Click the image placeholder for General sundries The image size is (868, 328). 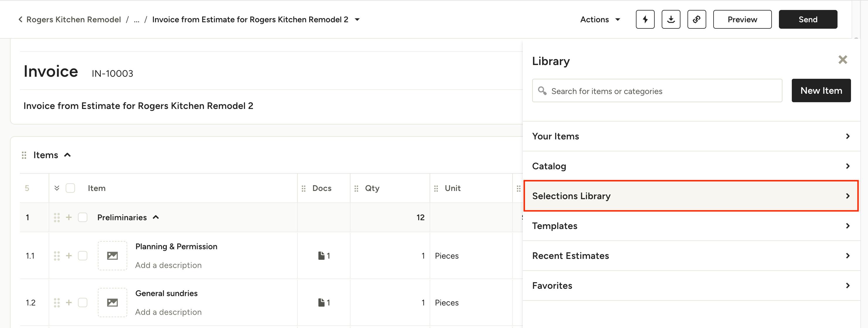tap(112, 303)
